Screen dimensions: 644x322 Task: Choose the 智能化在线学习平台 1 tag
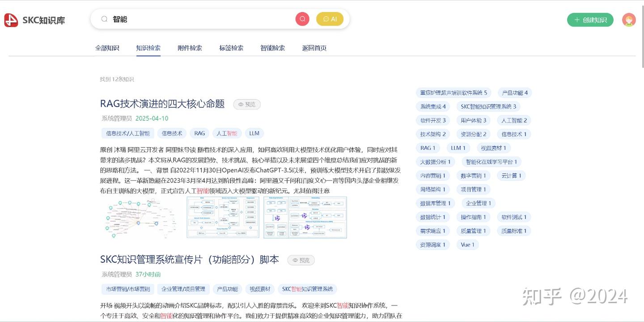(491, 162)
